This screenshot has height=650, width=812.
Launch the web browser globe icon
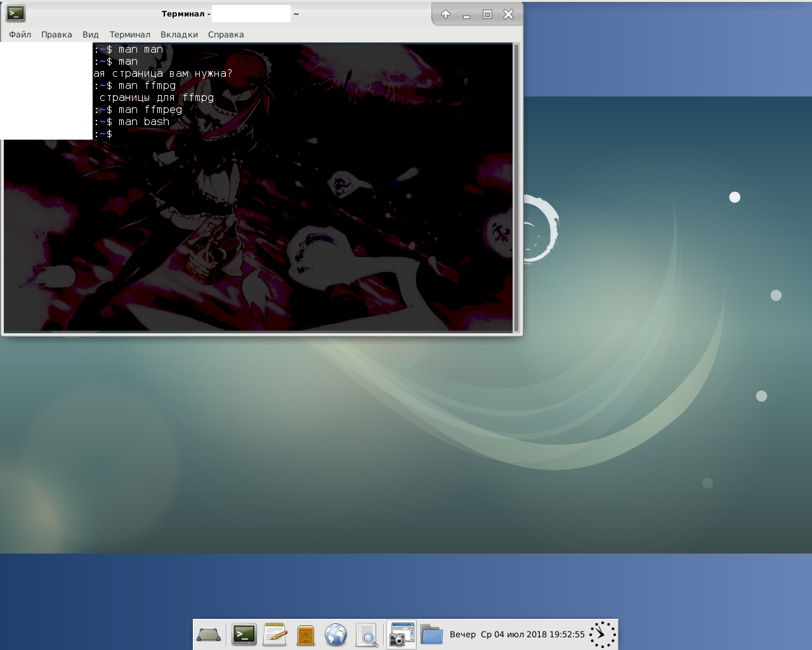click(x=336, y=634)
